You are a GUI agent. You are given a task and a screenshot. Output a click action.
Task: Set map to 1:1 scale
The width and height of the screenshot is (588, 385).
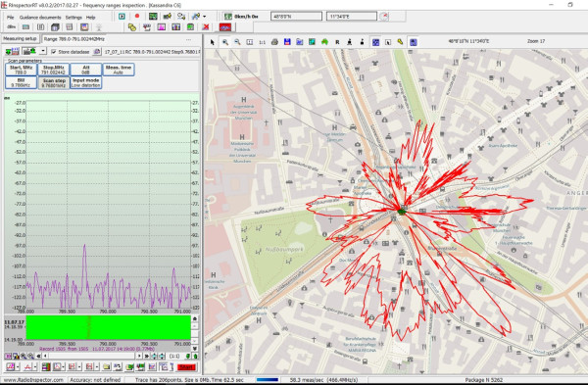pos(262,42)
